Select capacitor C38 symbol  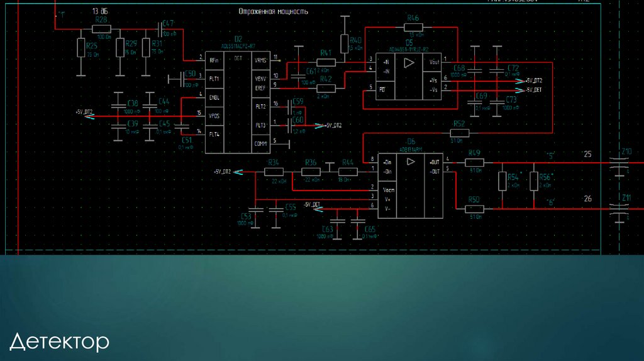118,107
